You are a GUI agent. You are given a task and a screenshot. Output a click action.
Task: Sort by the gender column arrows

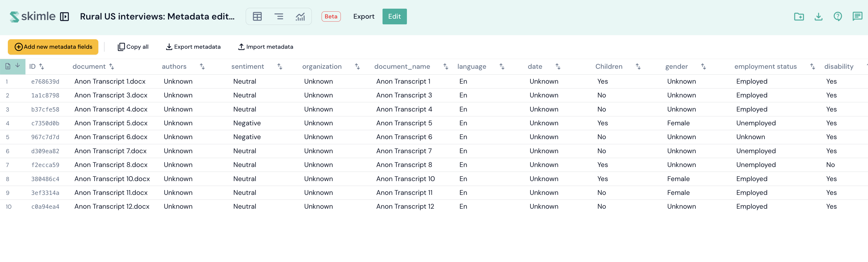pos(703,67)
